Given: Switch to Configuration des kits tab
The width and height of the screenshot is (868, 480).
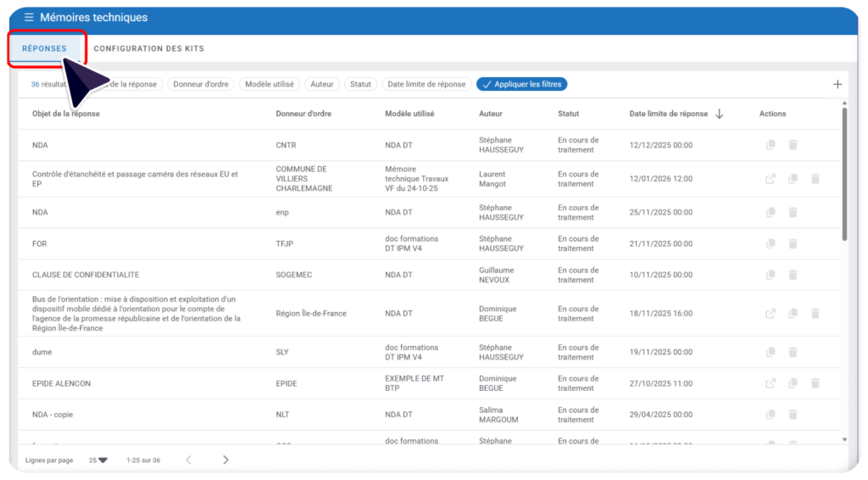Looking at the screenshot, I should click(148, 48).
